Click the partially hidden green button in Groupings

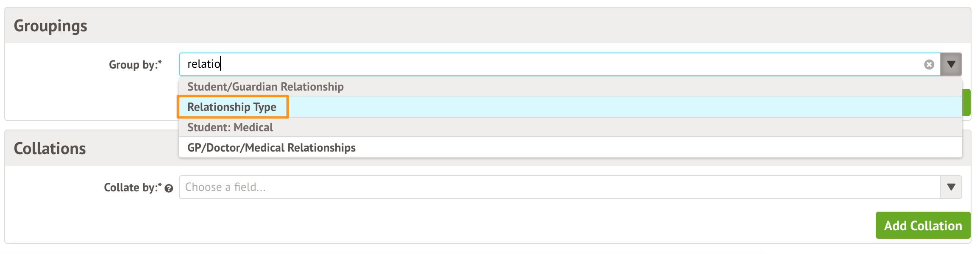coord(966,102)
